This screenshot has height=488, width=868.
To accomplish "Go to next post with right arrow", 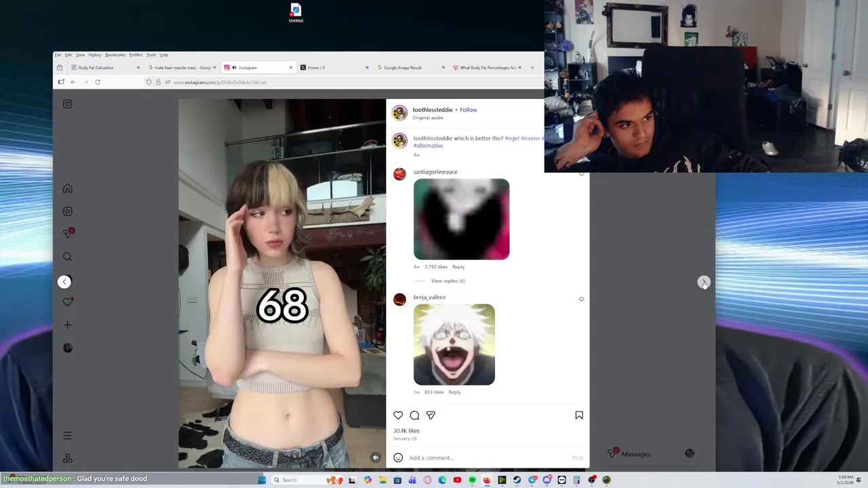I will click(x=703, y=282).
